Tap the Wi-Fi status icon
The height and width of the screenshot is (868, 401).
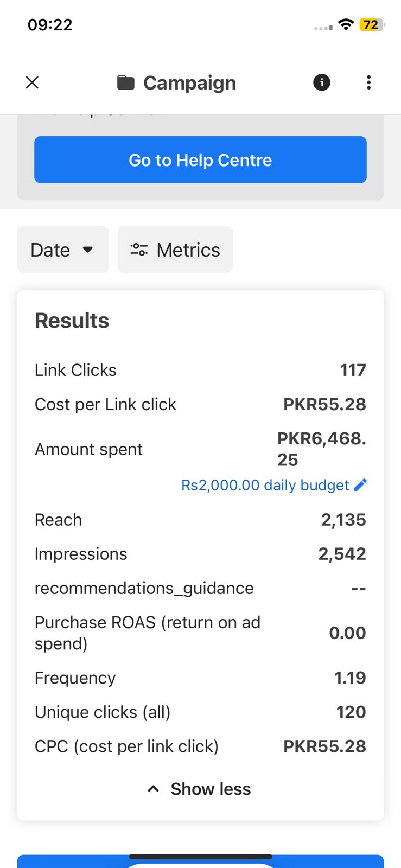tap(346, 24)
